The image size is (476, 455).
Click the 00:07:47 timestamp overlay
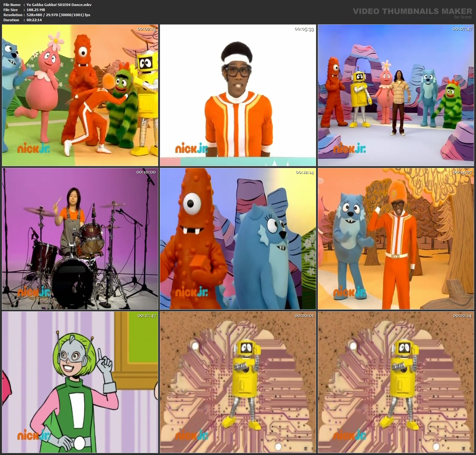(x=462, y=29)
